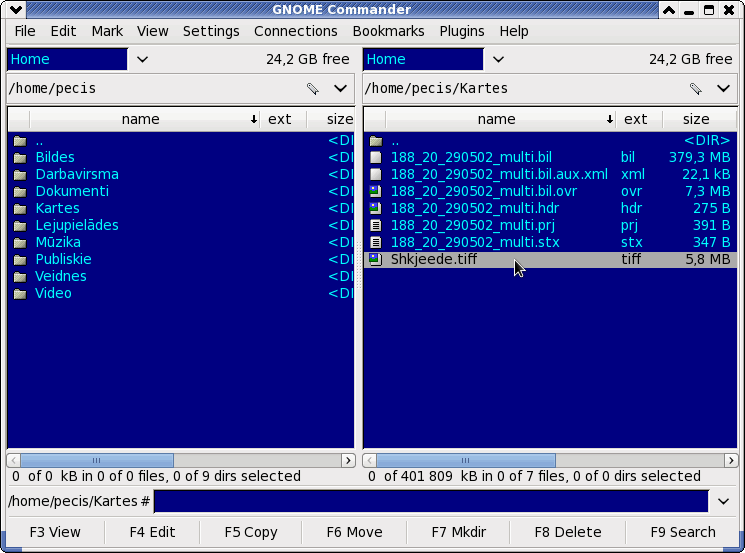Click the F9 Search button

point(683,532)
